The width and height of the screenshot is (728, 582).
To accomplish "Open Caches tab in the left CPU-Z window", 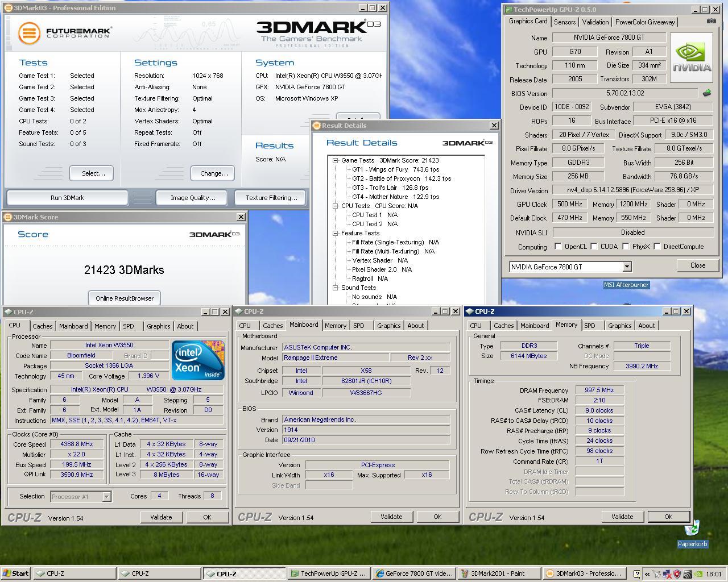I will (43, 326).
